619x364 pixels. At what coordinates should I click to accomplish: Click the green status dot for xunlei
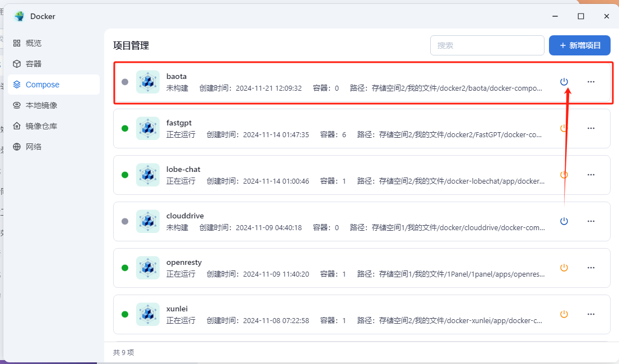point(125,314)
